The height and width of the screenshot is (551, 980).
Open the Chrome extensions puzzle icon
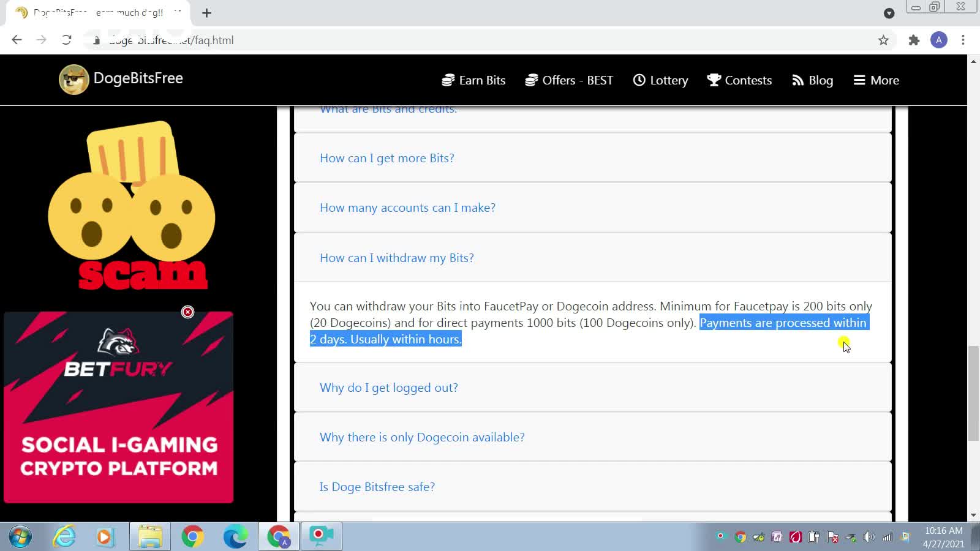tap(914, 40)
